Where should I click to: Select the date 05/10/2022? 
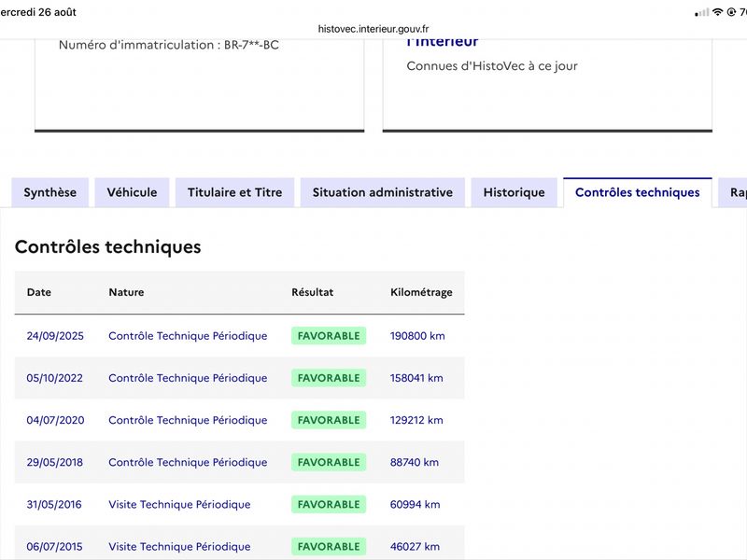55,378
